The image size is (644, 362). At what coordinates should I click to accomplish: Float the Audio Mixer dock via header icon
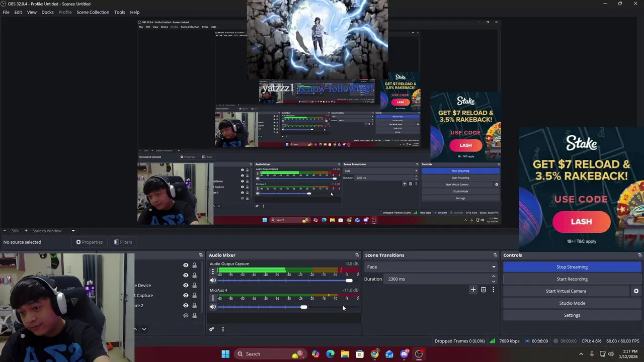pos(357,255)
